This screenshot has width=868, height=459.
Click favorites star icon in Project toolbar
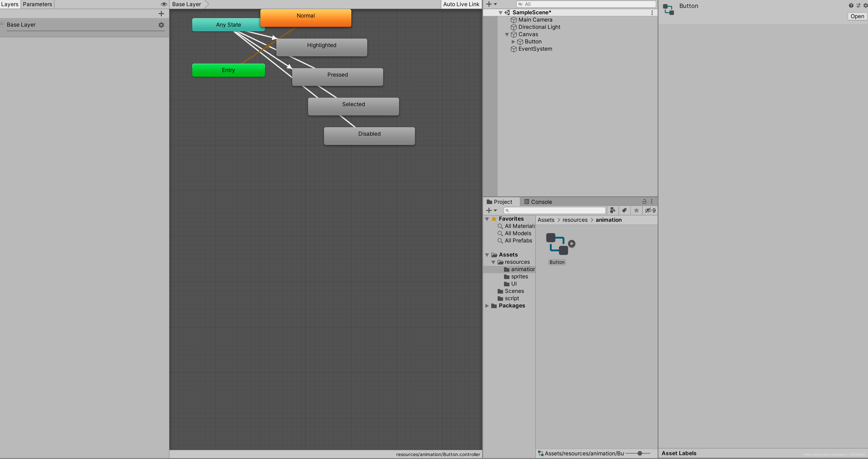pyautogui.click(x=636, y=210)
